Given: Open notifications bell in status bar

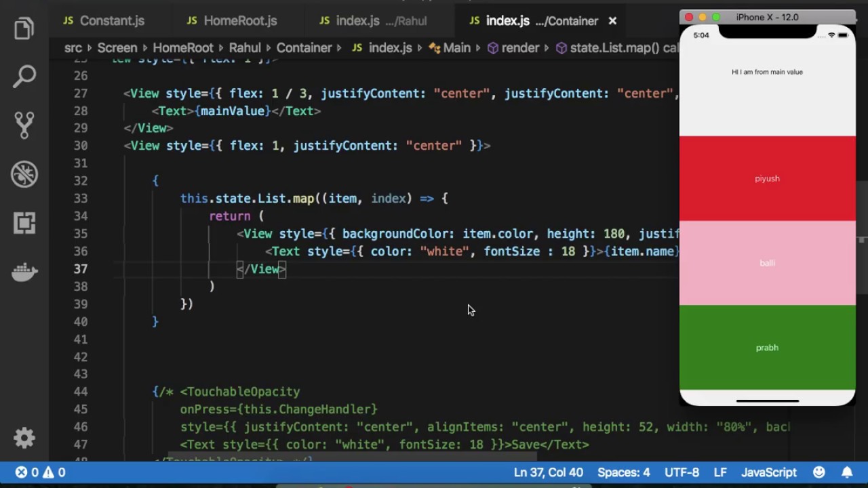Looking at the screenshot, I should (847, 472).
